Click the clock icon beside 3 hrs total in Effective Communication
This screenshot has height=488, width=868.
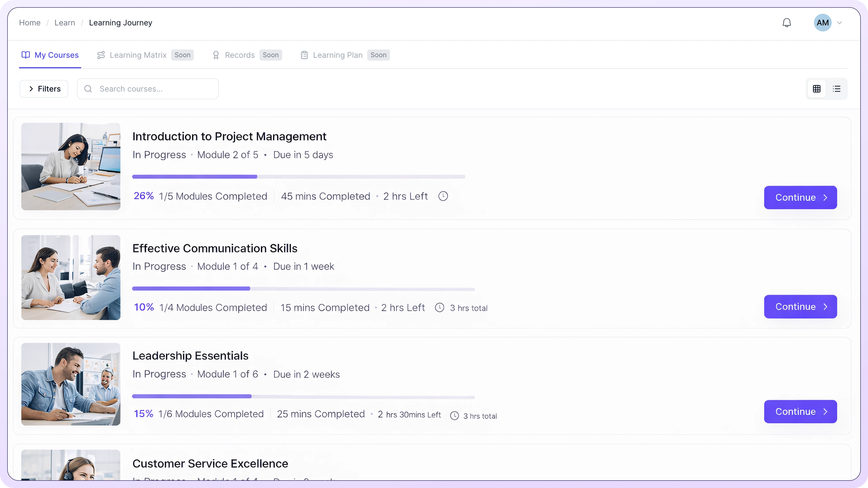click(439, 307)
